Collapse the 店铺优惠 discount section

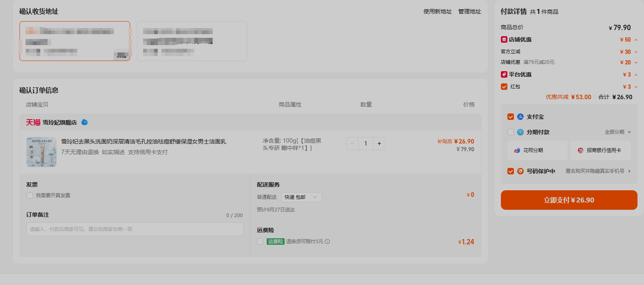[636, 40]
